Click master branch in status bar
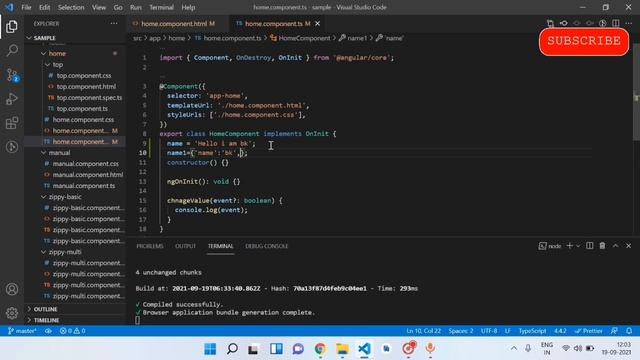This screenshot has height=360, width=640. coord(22,331)
